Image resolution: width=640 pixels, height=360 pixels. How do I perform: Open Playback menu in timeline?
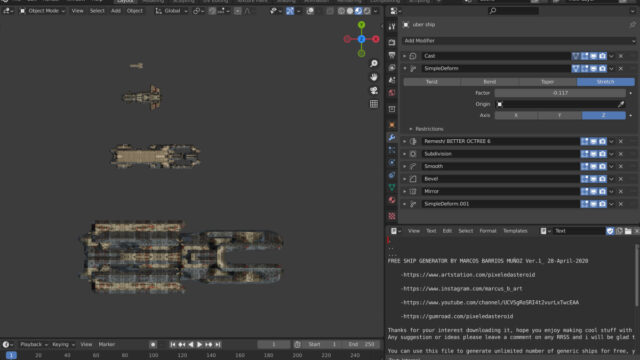33,344
